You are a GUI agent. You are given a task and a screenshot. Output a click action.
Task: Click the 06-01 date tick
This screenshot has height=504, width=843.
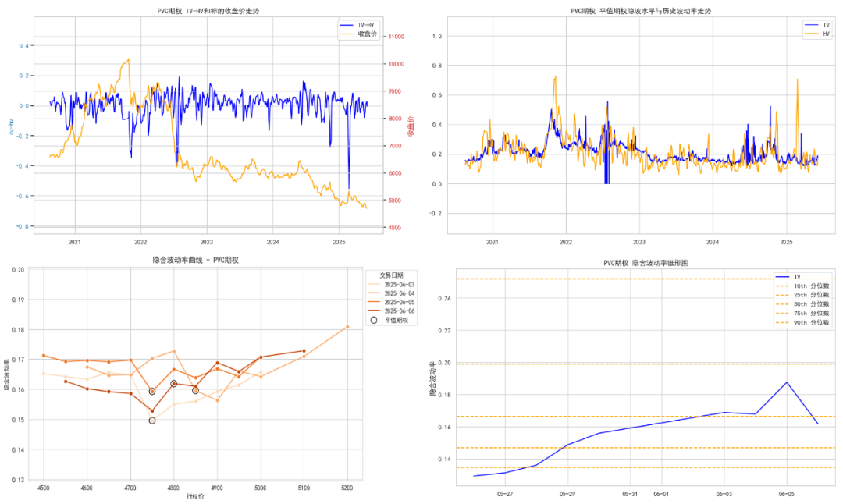click(661, 494)
